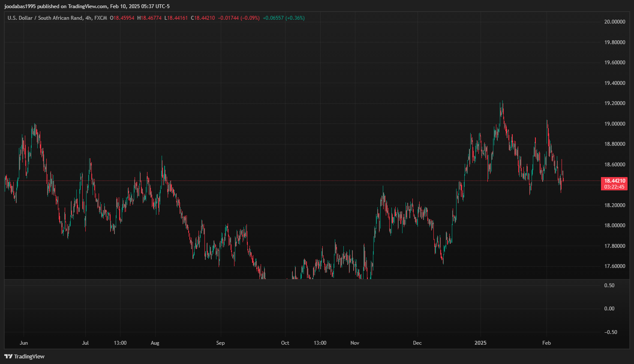Click the countdown timer 03:22:45
Viewport: 634px width, 364px height.
pyautogui.click(x=614, y=187)
